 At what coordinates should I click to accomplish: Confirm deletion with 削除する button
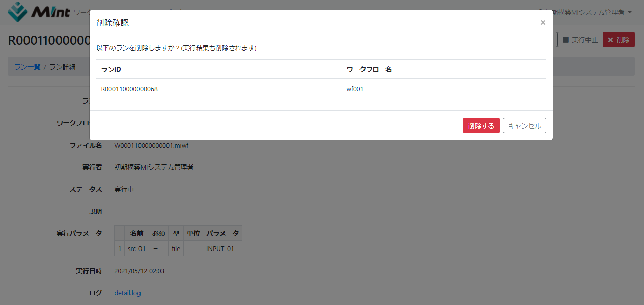[x=481, y=126]
